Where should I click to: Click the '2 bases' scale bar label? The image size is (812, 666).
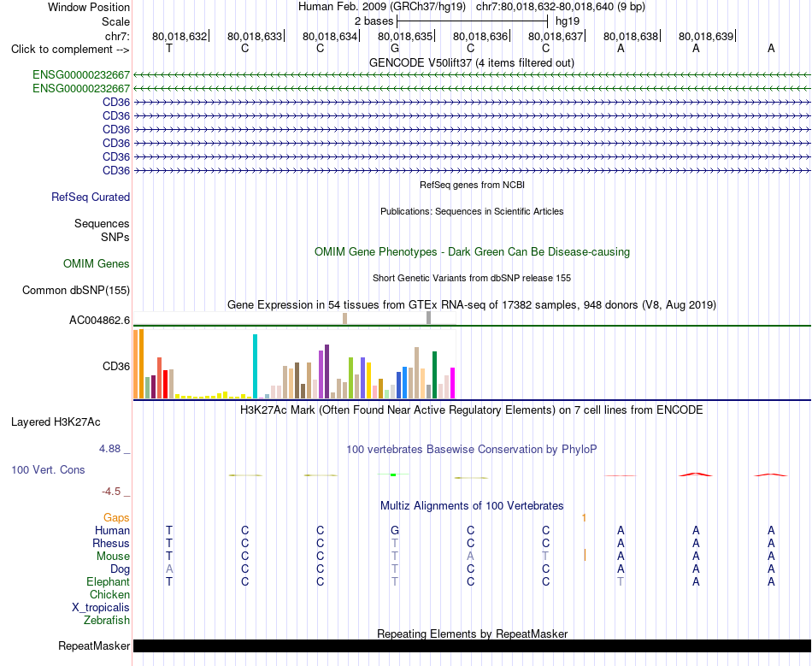(x=374, y=21)
